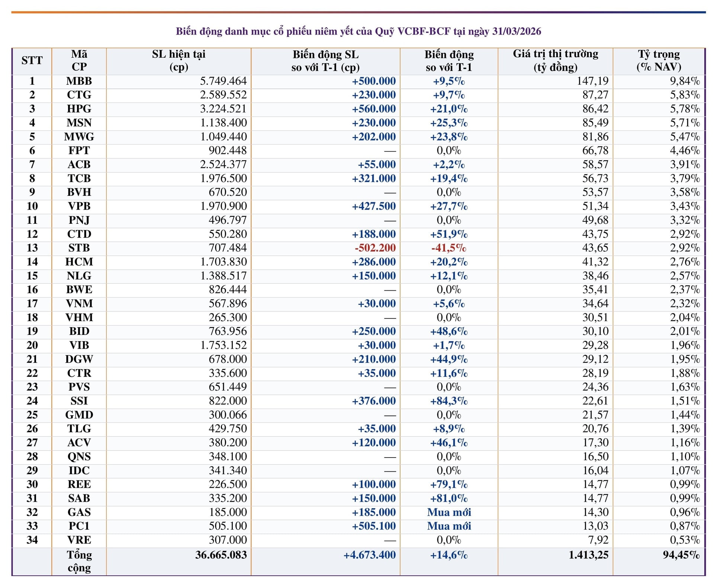Click the MBB stock code cell

79,81
